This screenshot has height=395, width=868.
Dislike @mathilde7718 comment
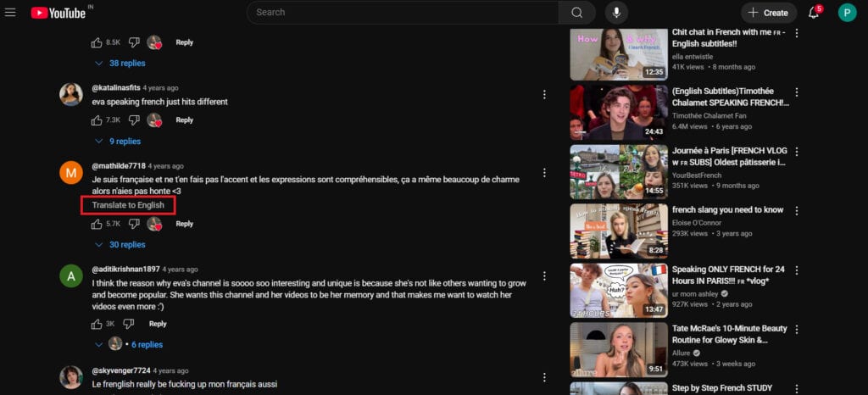tap(134, 224)
